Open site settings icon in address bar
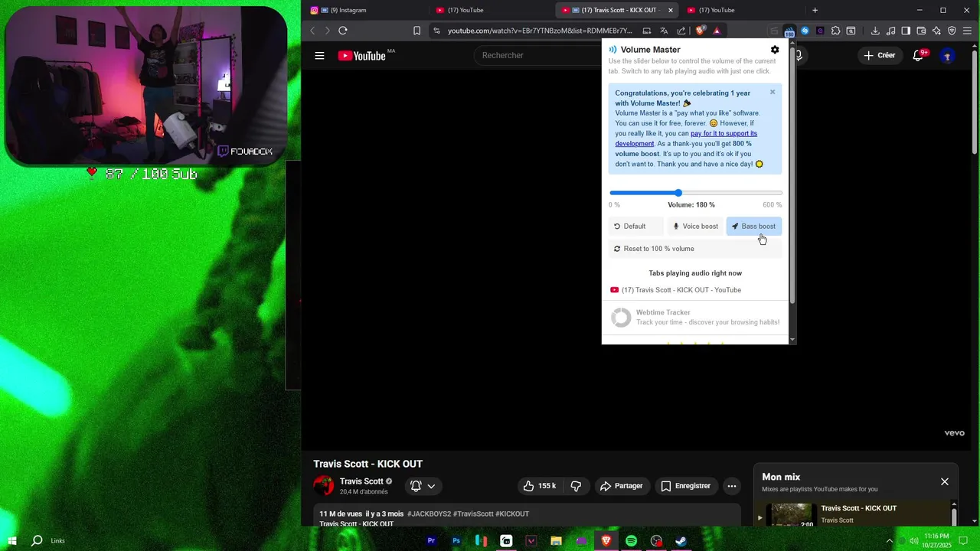The height and width of the screenshot is (551, 980). pos(436,31)
